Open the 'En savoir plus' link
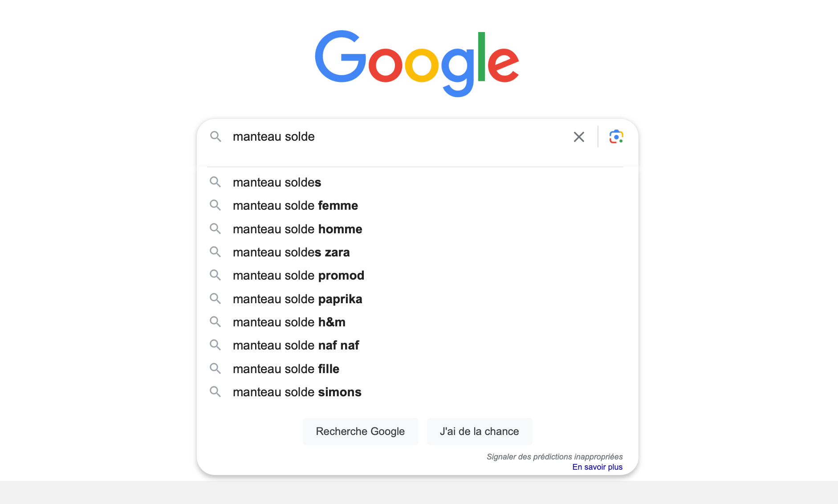The image size is (838, 504). coord(597,467)
